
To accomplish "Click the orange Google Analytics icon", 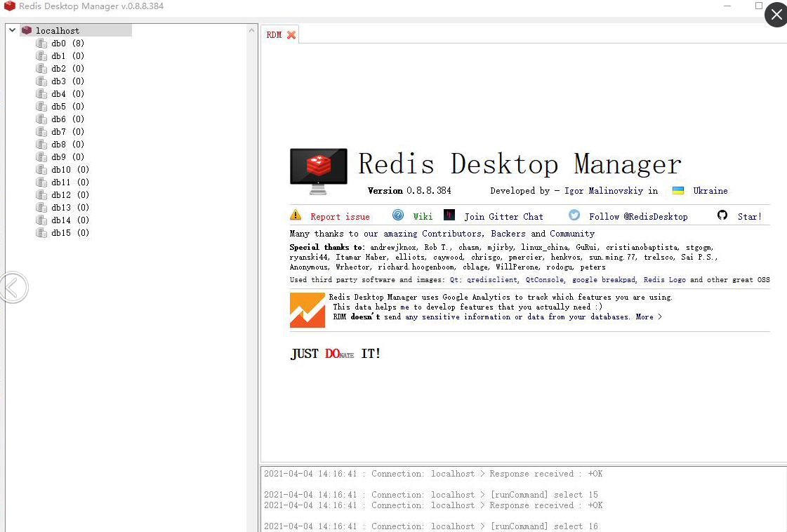I will tap(307, 310).
